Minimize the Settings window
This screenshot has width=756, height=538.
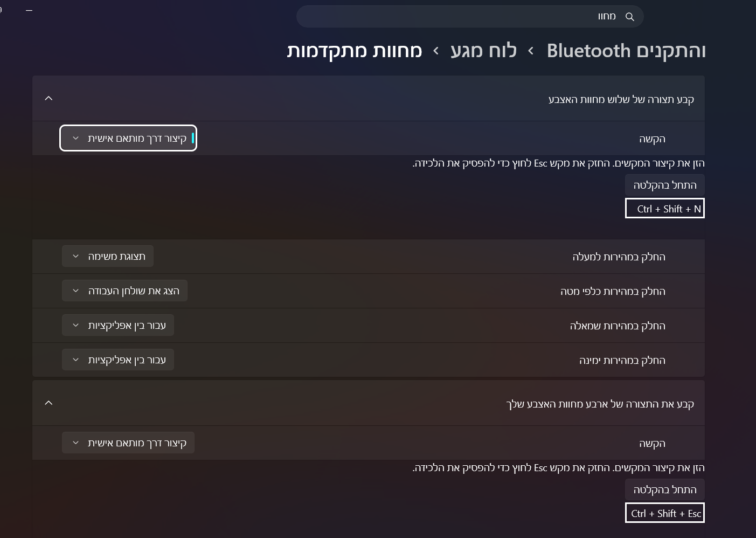[x=29, y=10]
